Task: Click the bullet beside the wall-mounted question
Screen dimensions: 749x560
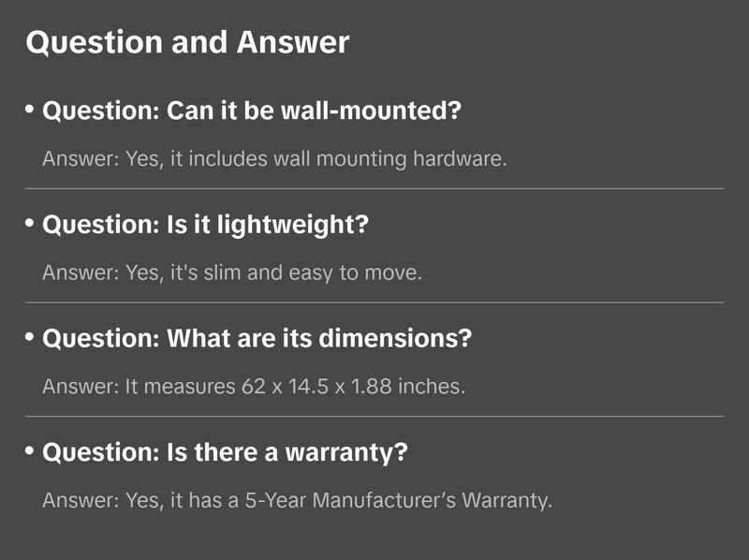Action: [30, 111]
